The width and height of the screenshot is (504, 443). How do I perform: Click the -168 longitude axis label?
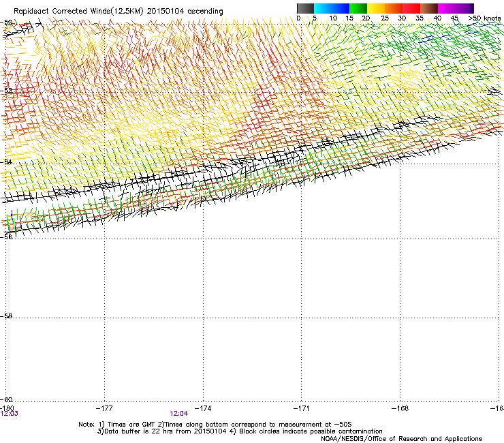(400, 408)
